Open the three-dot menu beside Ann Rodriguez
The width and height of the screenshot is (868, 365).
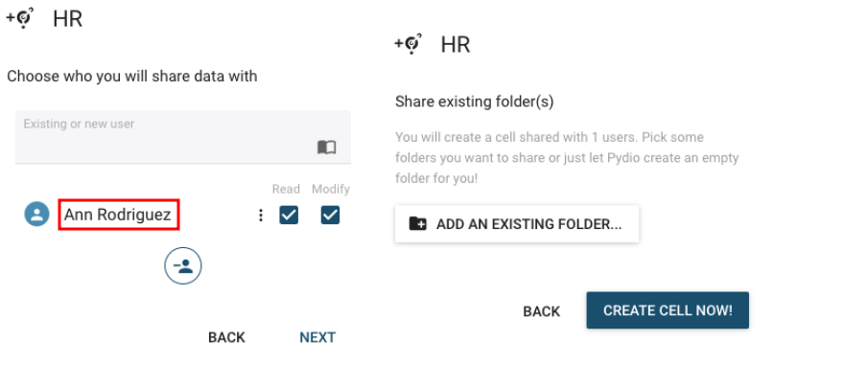pyautogui.click(x=261, y=216)
